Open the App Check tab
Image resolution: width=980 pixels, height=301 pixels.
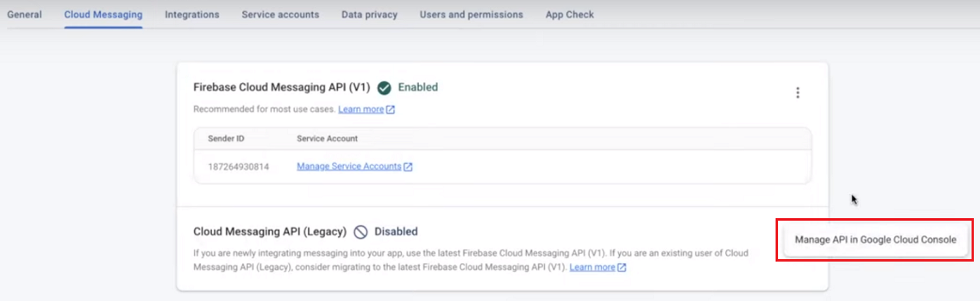(x=570, y=14)
